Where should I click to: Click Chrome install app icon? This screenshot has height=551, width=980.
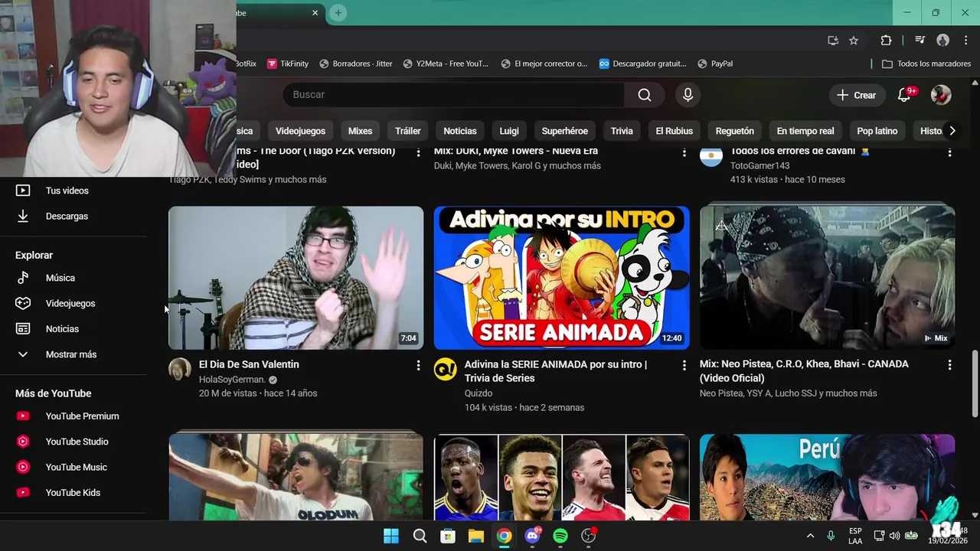pos(833,41)
